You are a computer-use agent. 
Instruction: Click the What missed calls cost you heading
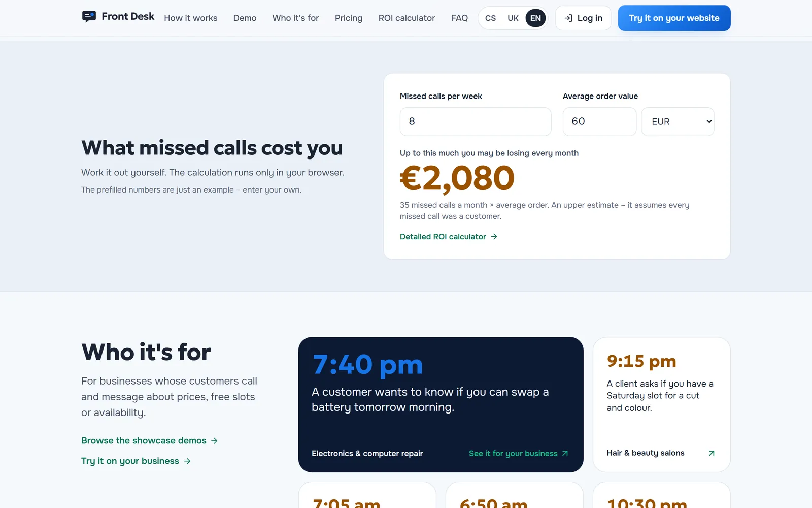point(212,148)
